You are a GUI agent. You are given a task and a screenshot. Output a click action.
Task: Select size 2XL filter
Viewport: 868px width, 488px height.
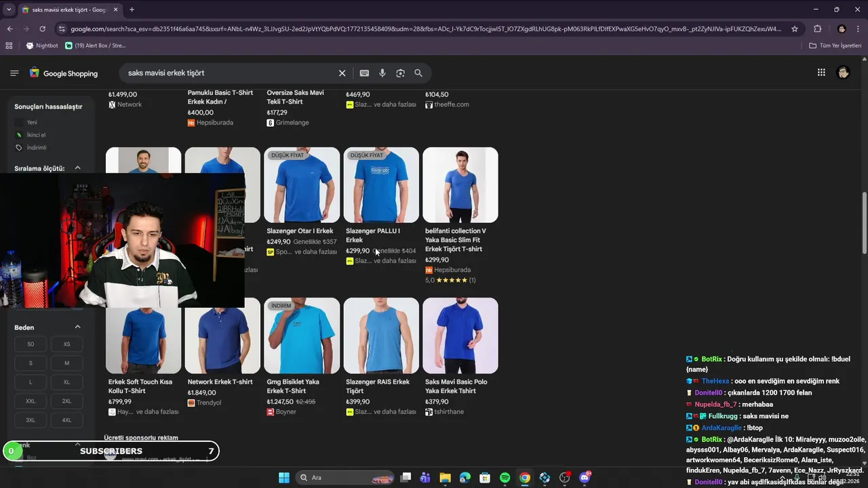[x=66, y=401]
